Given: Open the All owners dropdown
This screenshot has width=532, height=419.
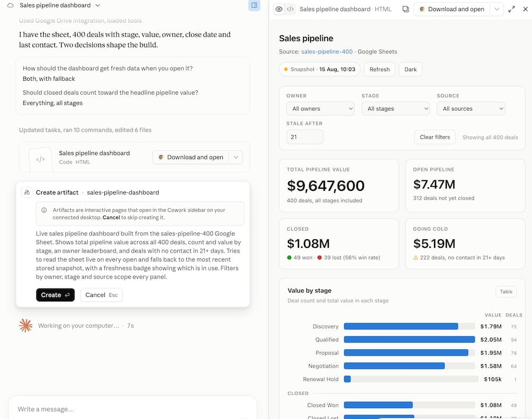Looking at the screenshot, I should (x=320, y=109).
